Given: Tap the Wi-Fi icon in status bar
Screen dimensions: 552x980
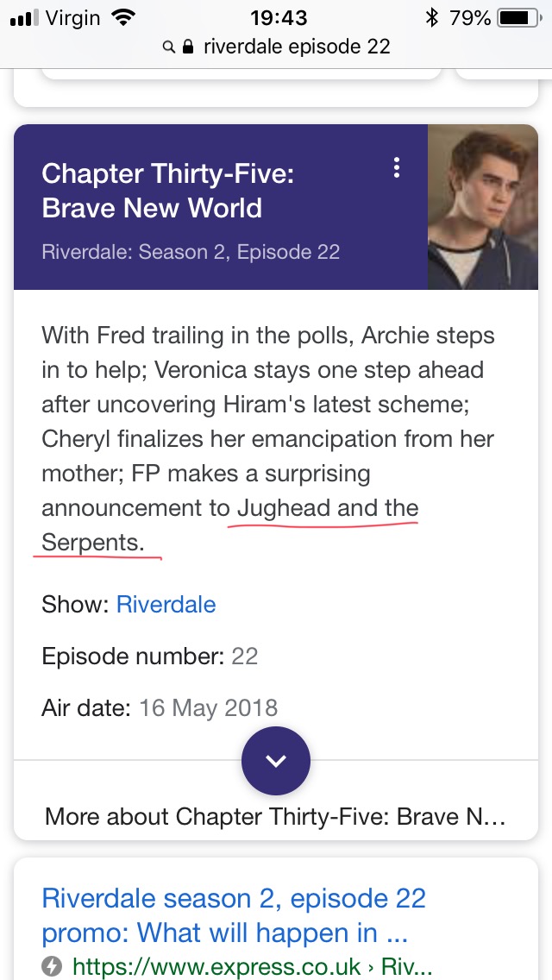Looking at the screenshot, I should [124, 17].
